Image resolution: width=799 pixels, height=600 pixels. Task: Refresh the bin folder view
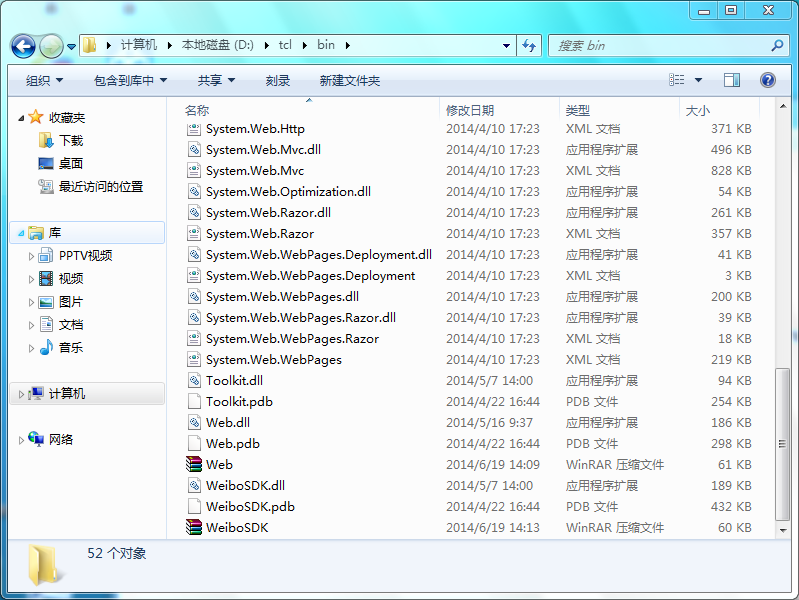point(529,46)
